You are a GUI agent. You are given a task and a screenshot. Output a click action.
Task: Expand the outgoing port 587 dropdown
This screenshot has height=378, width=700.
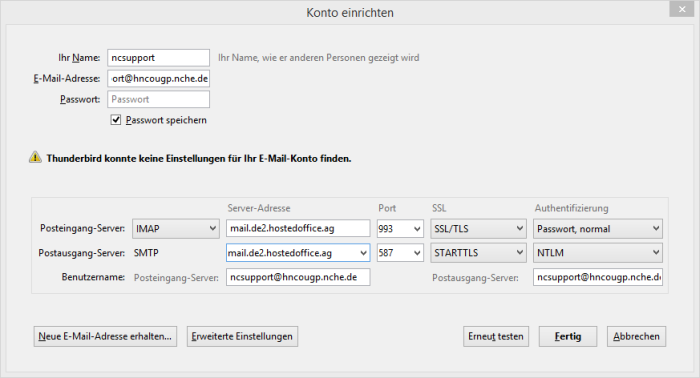[x=400, y=253]
